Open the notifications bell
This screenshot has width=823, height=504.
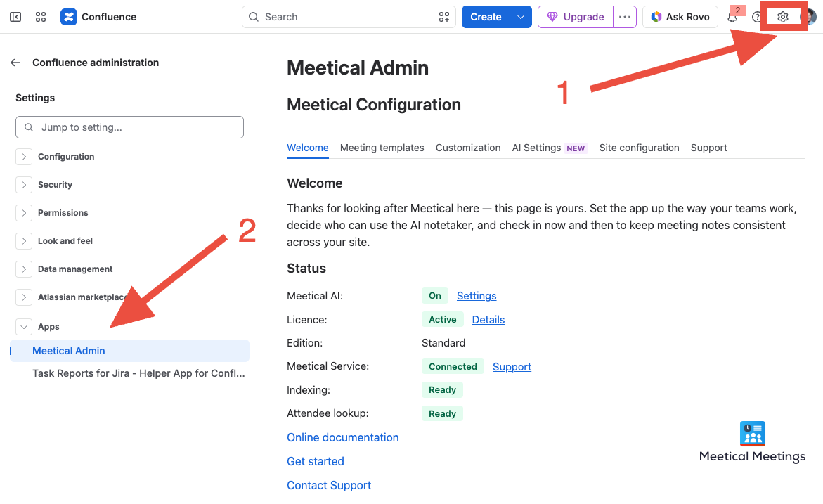tap(732, 18)
